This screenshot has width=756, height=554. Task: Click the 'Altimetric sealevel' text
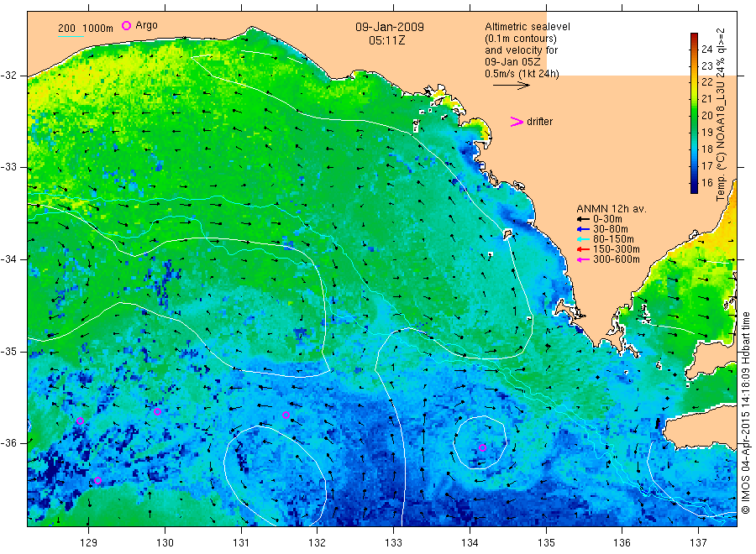528,27
